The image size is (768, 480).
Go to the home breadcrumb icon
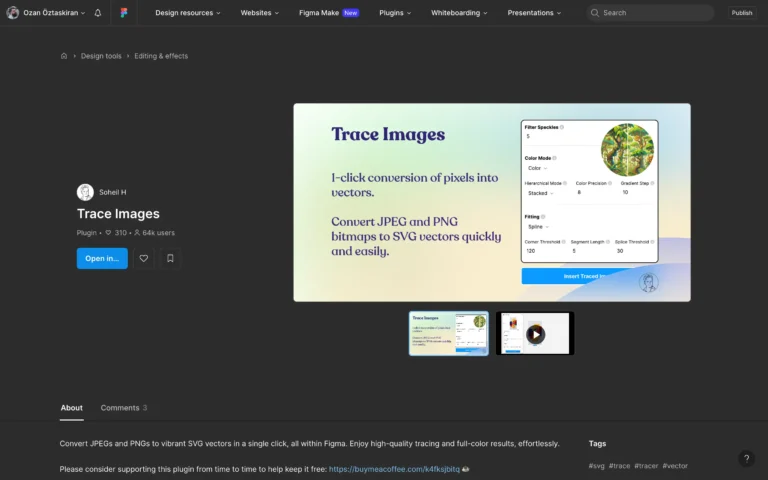click(x=64, y=56)
